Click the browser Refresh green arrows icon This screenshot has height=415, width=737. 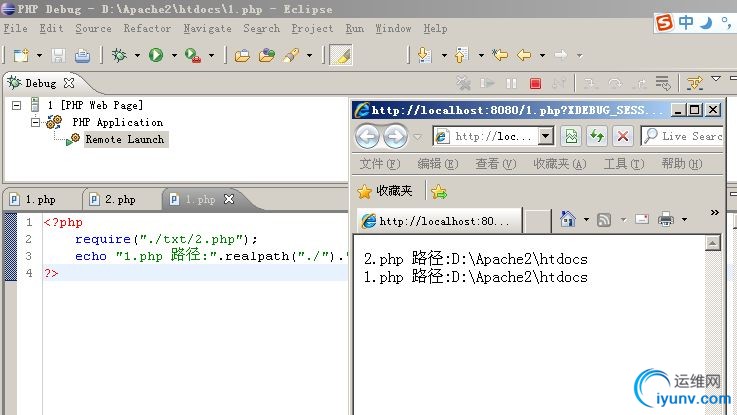[597, 136]
